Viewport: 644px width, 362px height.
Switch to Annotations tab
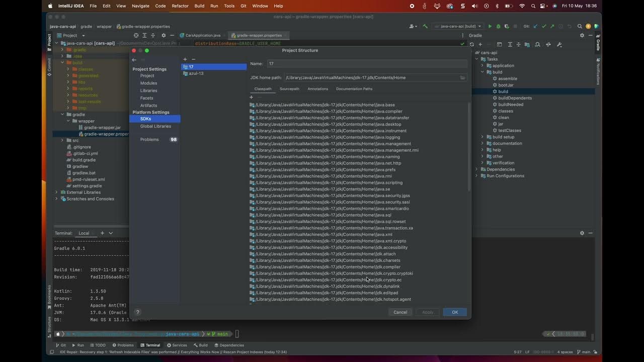coord(317,89)
